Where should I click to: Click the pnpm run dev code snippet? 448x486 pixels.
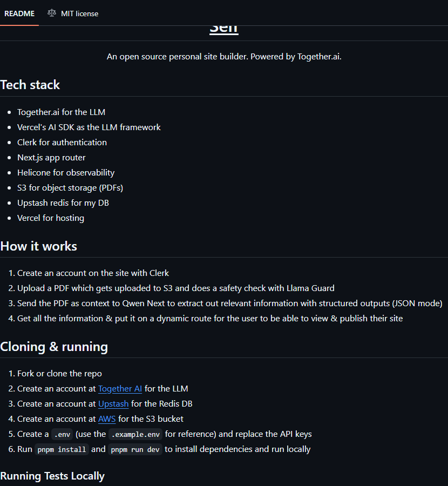tap(135, 449)
